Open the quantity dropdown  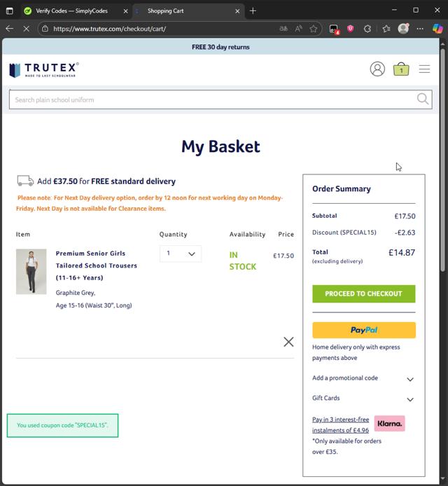181,254
